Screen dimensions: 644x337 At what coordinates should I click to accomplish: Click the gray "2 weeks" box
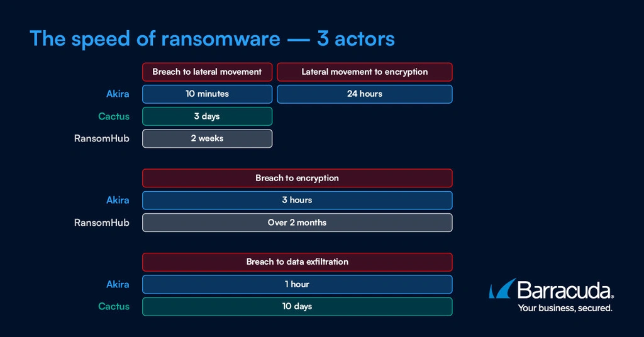(207, 138)
